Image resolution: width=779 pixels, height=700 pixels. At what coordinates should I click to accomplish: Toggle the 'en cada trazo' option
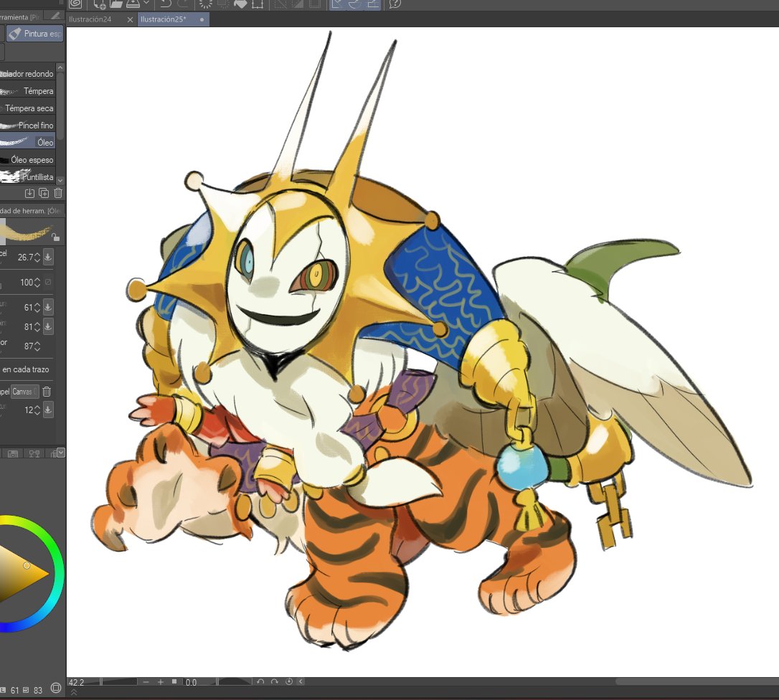pyautogui.click(x=25, y=369)
